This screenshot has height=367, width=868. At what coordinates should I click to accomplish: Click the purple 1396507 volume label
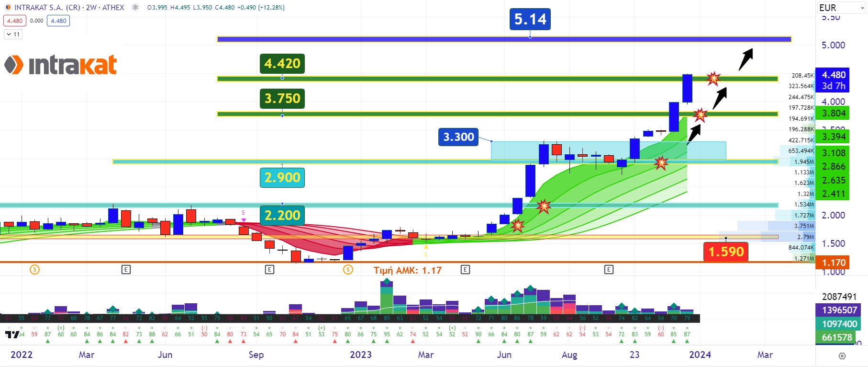839,310
